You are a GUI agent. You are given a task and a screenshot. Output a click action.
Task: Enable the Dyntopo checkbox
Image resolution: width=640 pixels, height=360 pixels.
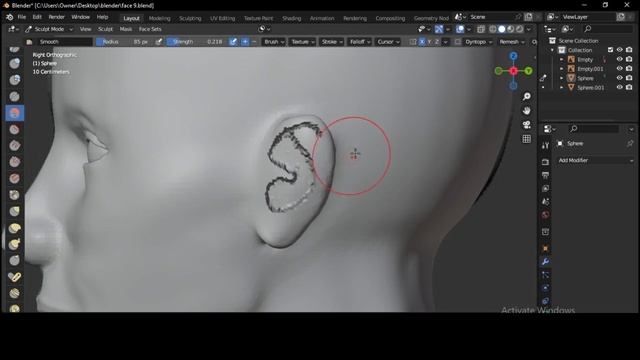[x=458, y=42]
